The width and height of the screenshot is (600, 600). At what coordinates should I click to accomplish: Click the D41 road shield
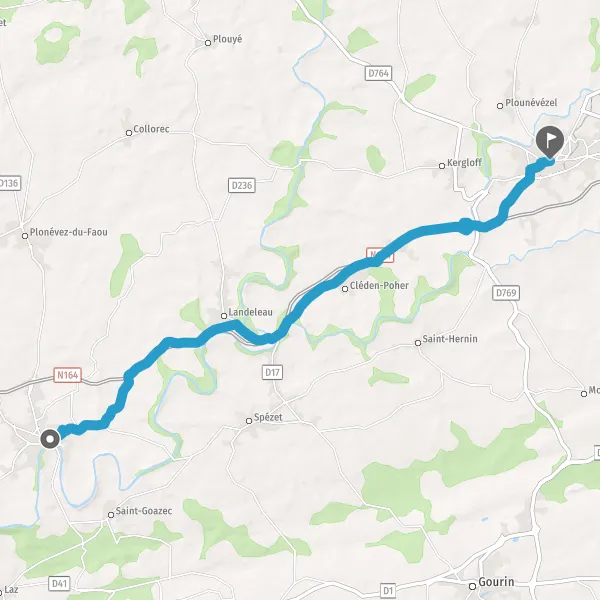tap(59, 584)
